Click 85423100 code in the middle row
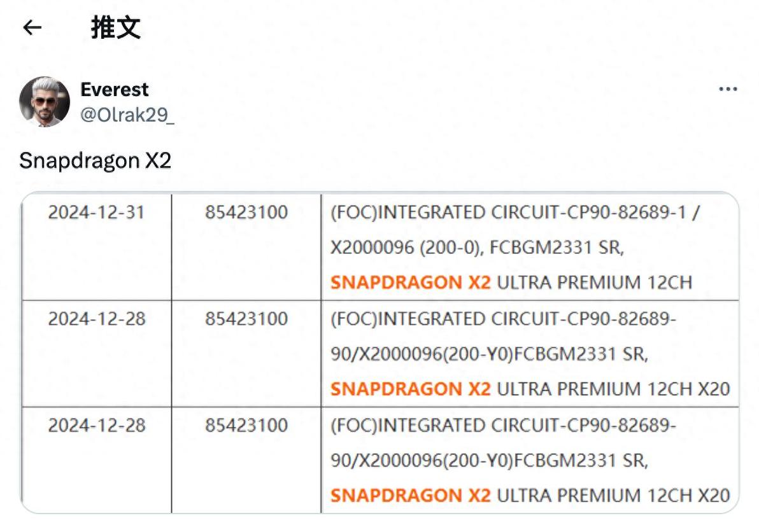 click(x=246, y=319)
